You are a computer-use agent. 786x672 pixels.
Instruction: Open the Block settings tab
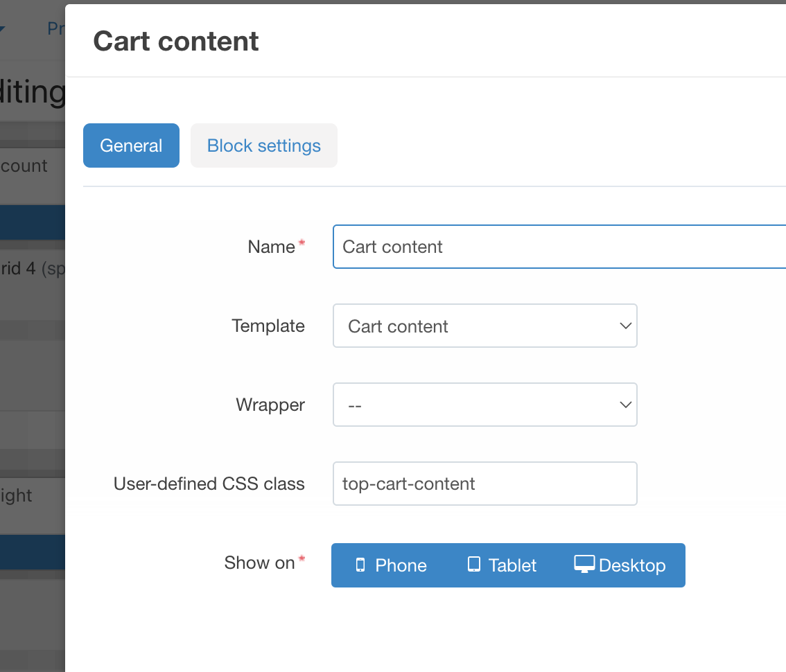pos(263,145)
